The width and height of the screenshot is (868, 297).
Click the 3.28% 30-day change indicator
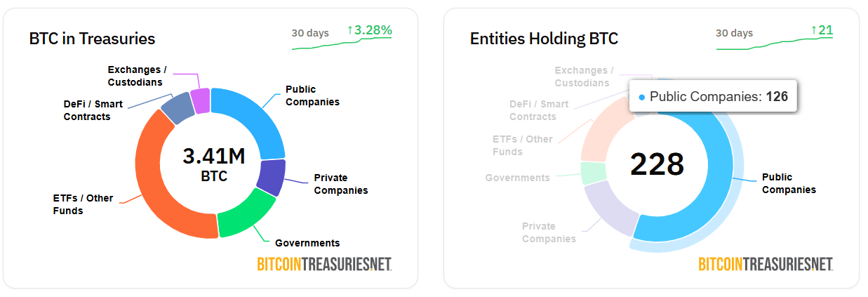(369, 30)
